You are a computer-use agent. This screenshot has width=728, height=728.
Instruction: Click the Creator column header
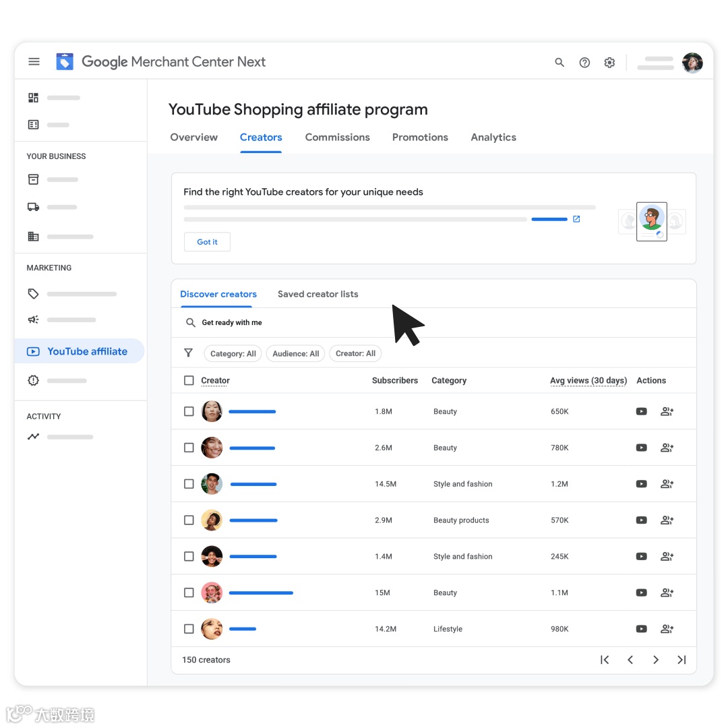(x=215, y=380)
